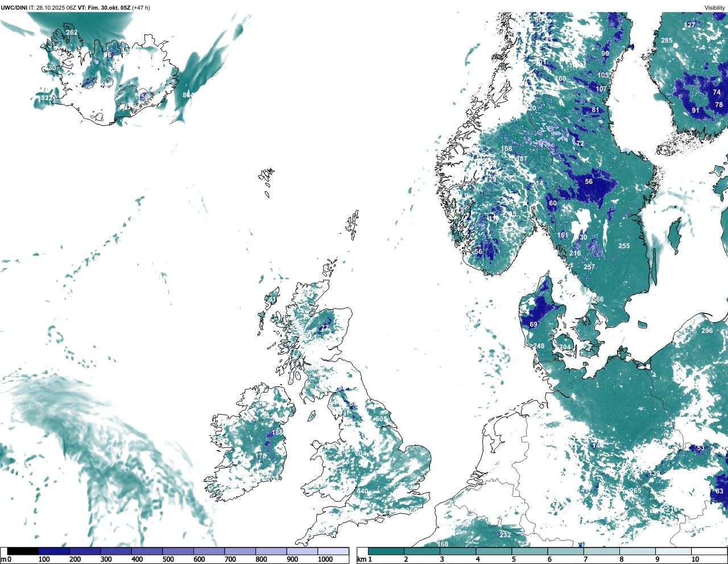
Task: Click the 'Visibility' title in the header
Action: (x=715, y=7)
